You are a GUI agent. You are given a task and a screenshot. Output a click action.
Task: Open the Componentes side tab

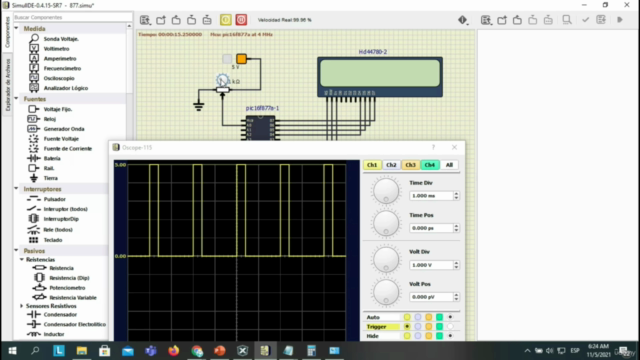[7, 32]
